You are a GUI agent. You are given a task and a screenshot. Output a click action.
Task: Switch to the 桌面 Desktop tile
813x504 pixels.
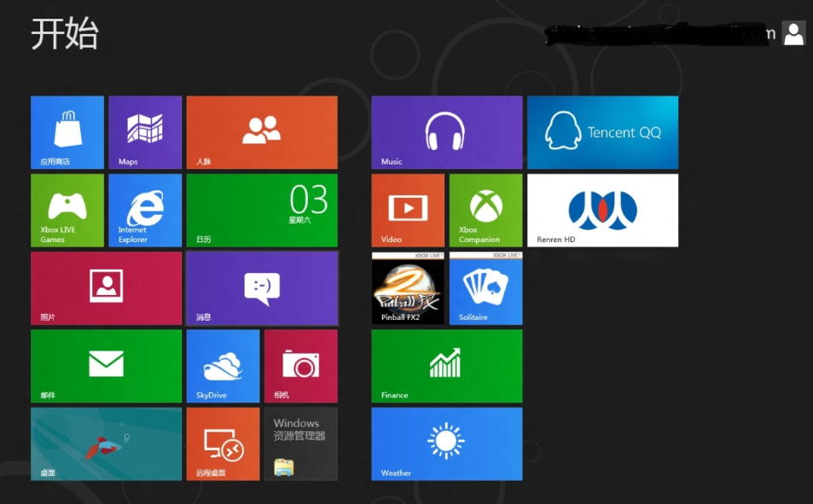coord(107,443)
